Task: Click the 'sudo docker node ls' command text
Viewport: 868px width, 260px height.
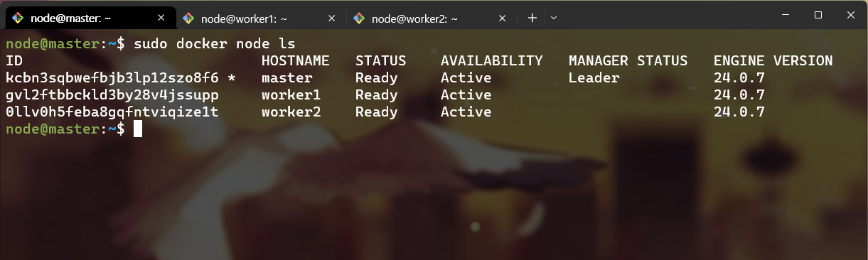Action: click(214, 44)
